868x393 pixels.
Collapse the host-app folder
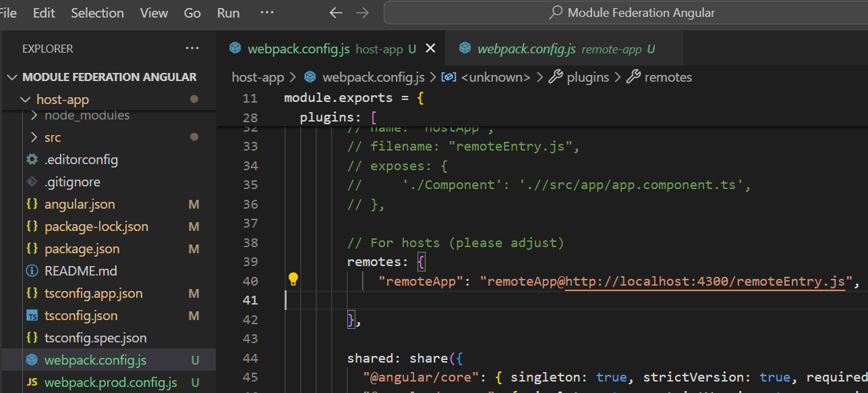point(62,99)
